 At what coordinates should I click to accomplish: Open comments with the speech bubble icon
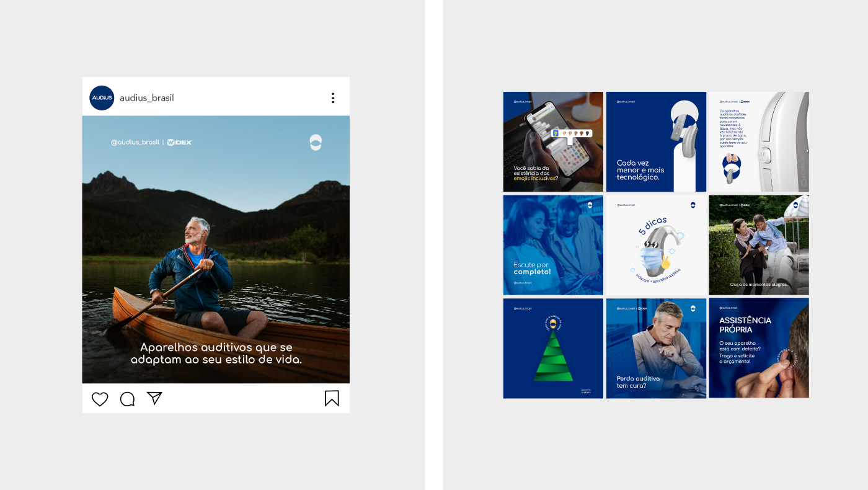tap(127, 399)
